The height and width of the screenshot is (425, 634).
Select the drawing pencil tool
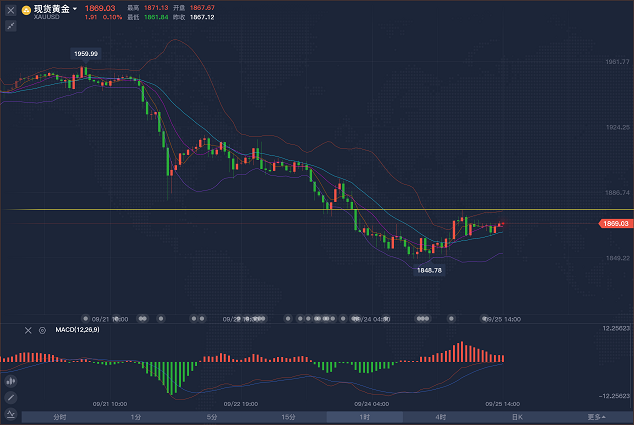(x=11, y=397)
